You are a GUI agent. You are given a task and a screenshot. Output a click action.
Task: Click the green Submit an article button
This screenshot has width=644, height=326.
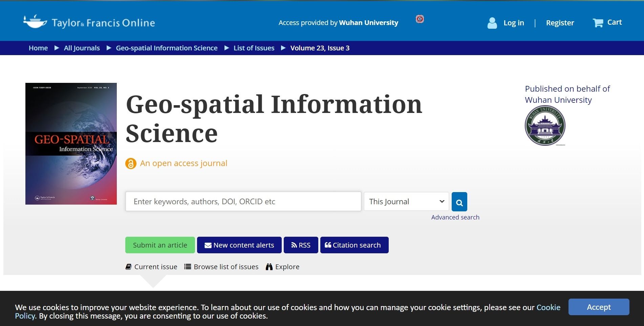[x=160, y=245]
